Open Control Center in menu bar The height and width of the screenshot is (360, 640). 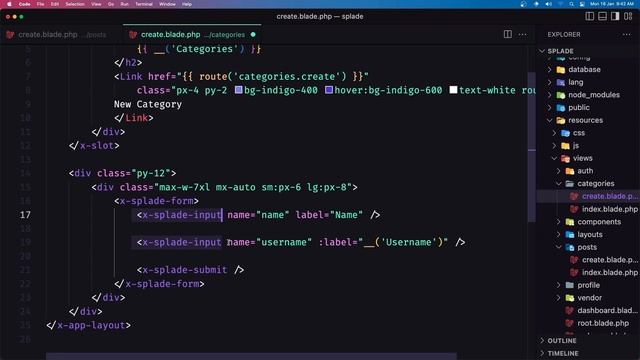582,4
